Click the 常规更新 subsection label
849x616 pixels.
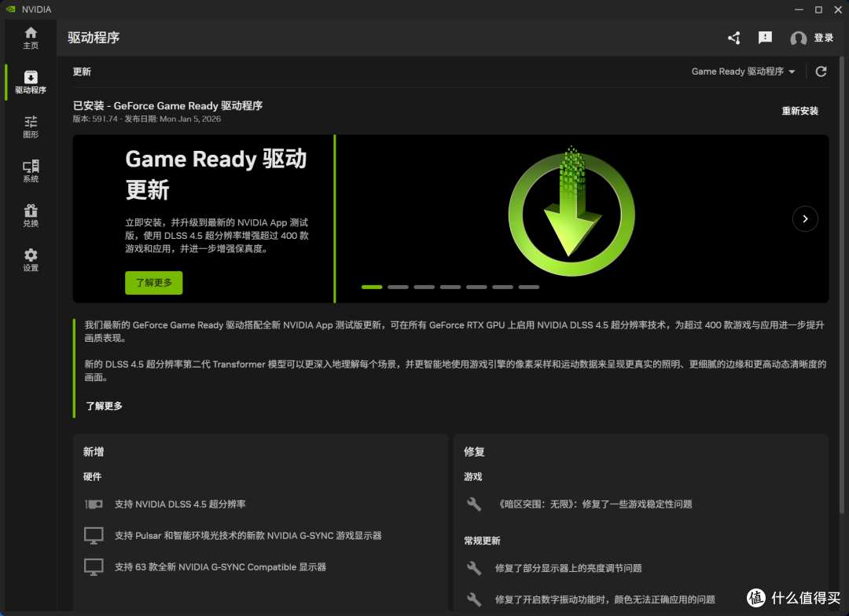tap(482, 541)
